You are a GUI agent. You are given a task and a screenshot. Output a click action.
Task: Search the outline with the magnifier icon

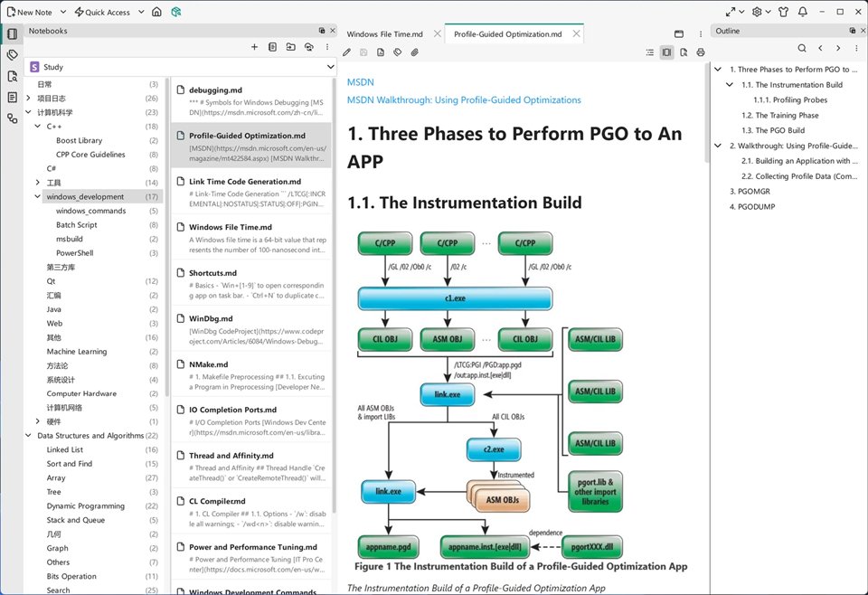click(802, 48)
